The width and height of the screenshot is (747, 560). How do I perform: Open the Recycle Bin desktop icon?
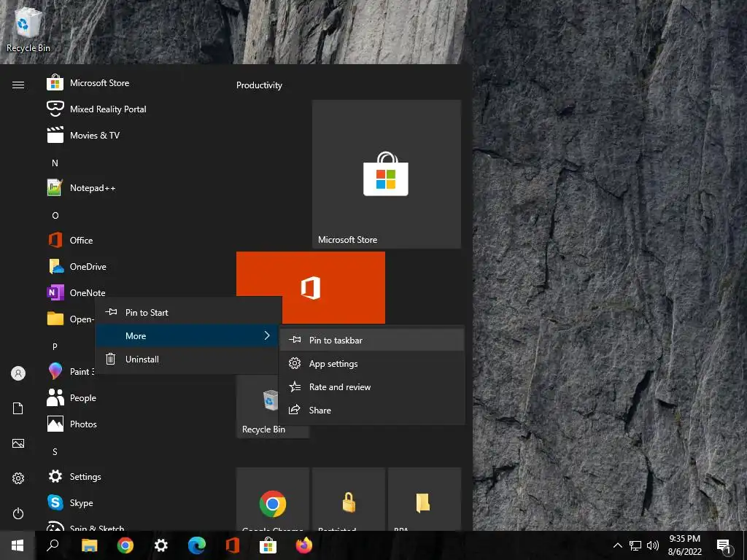coord(28,28)
